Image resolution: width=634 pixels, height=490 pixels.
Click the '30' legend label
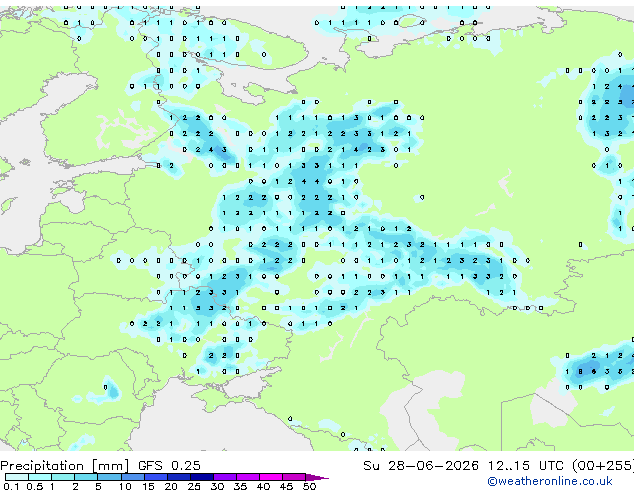[217, 486]
